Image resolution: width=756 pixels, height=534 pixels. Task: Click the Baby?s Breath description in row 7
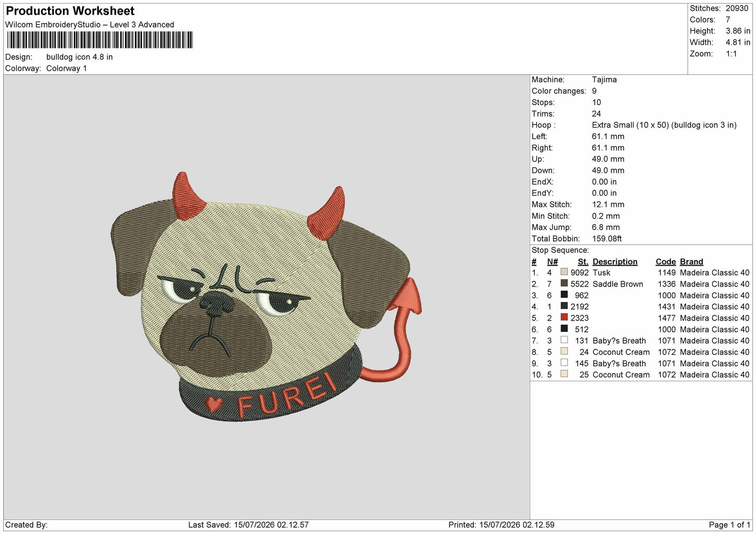[619, 340]
